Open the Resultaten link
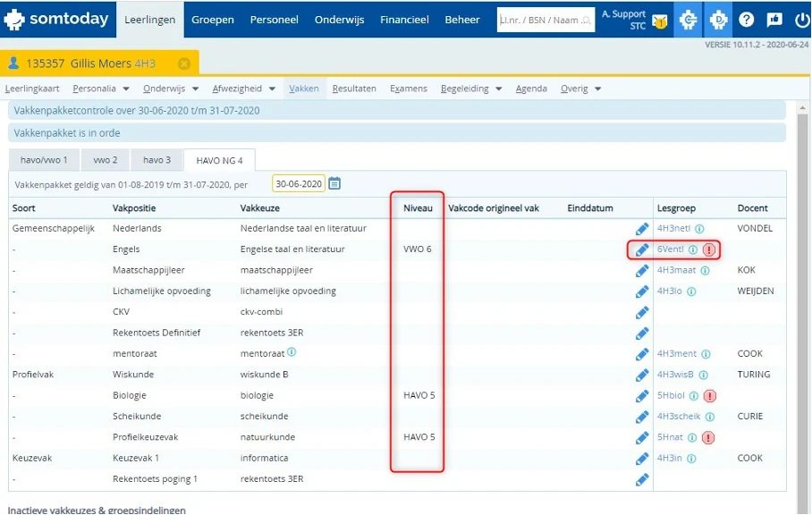The height and width of the screenshot is (515, 812). point(354,89)
